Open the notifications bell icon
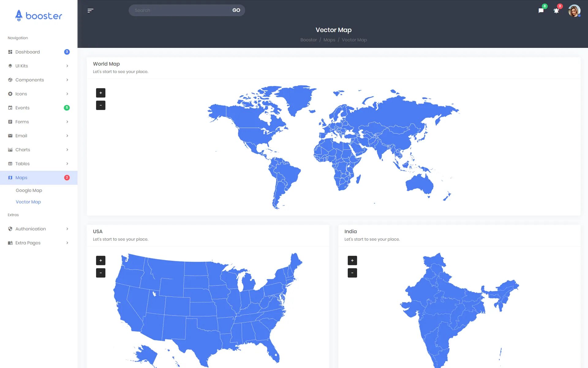The height and width of the screenshot is (368, 588). (x=556, y=11)
